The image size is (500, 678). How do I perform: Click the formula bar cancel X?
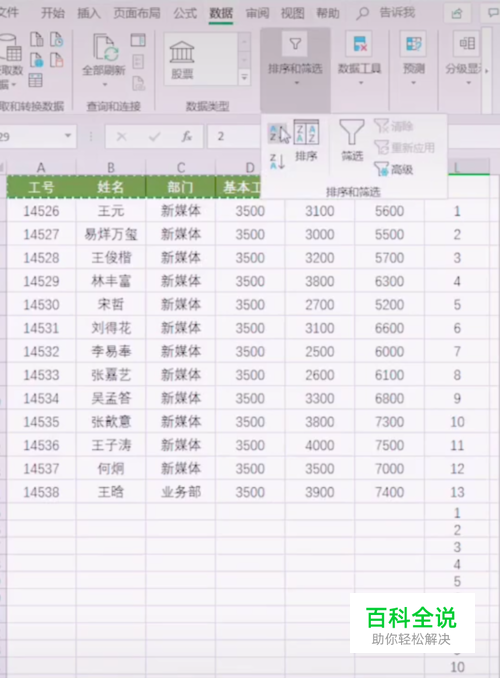coord(122,137)
